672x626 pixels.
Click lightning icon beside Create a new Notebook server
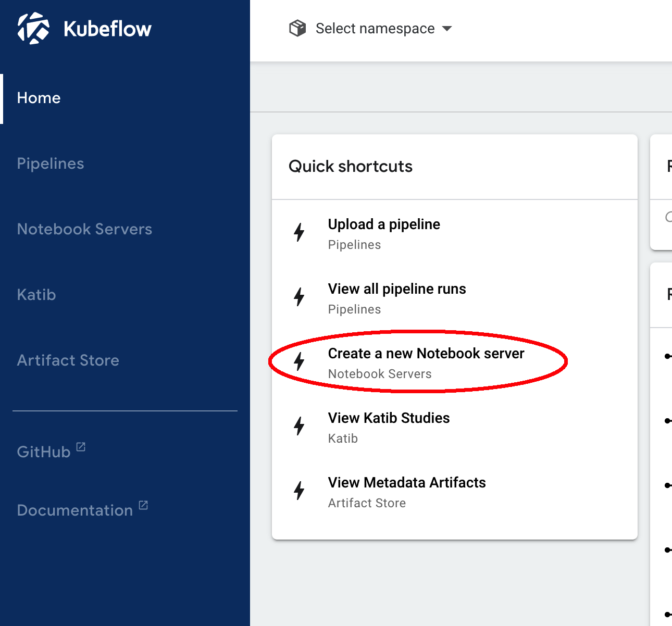click(x=299, y=361)
